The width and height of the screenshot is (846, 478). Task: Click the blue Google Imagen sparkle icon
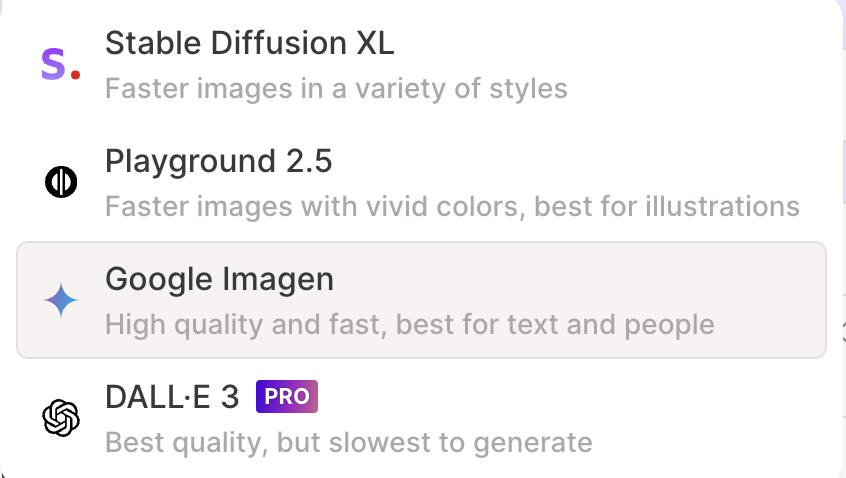(61, 300)
